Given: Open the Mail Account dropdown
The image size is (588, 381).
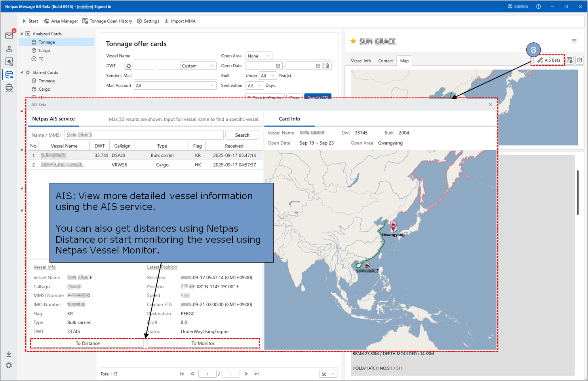Looking at the screenshot, I should coord(175,86).
